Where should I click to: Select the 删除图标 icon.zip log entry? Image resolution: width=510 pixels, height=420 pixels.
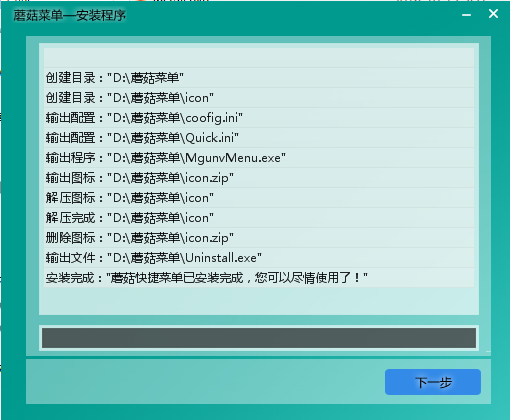259,238
